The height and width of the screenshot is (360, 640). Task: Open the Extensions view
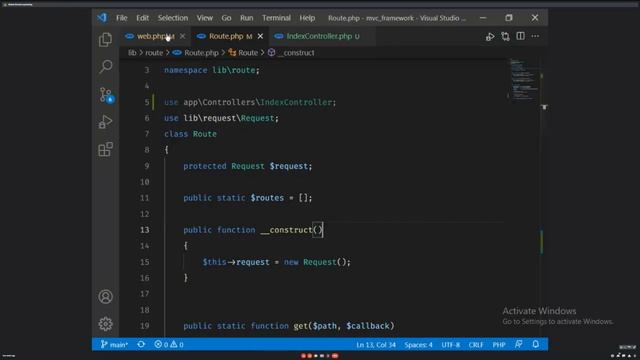(x=105, y=149)
